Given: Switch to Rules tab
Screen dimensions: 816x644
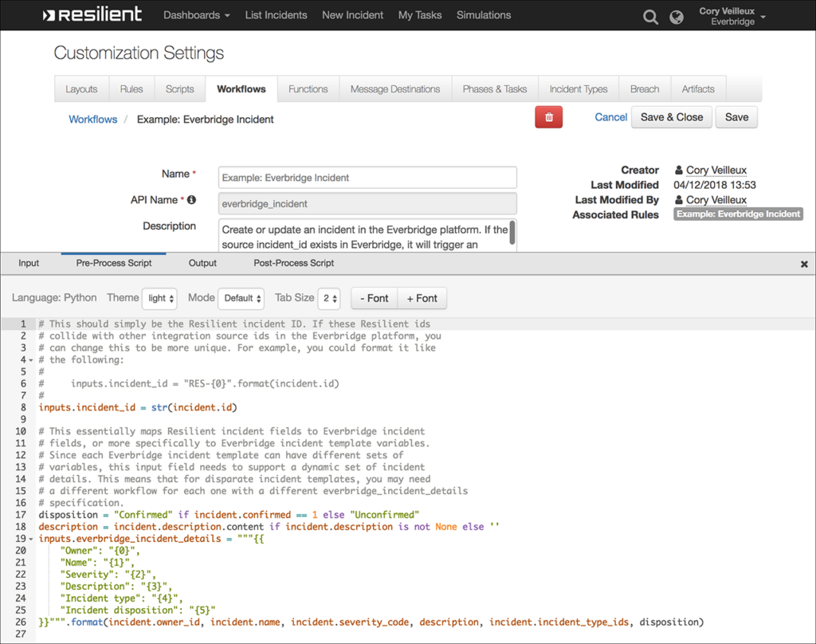Looking at the screenshot, I should pos(131,89).
